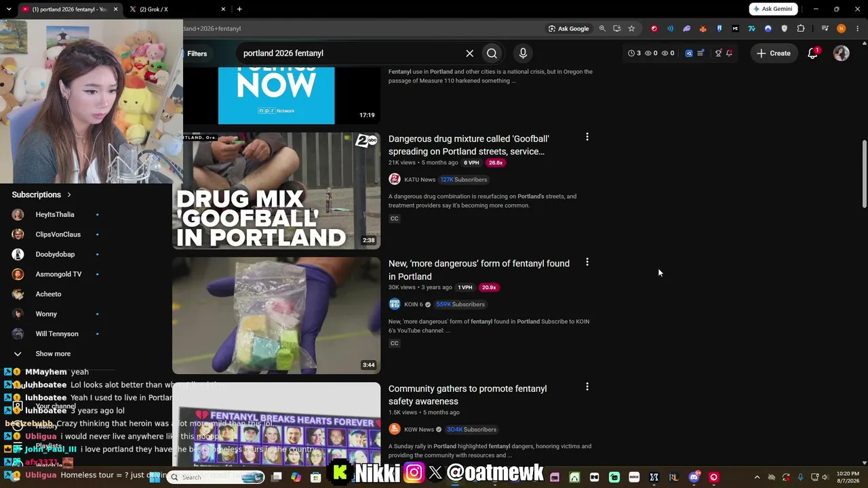
Task: Visit the KGW News channel
Action: [419, 429]
